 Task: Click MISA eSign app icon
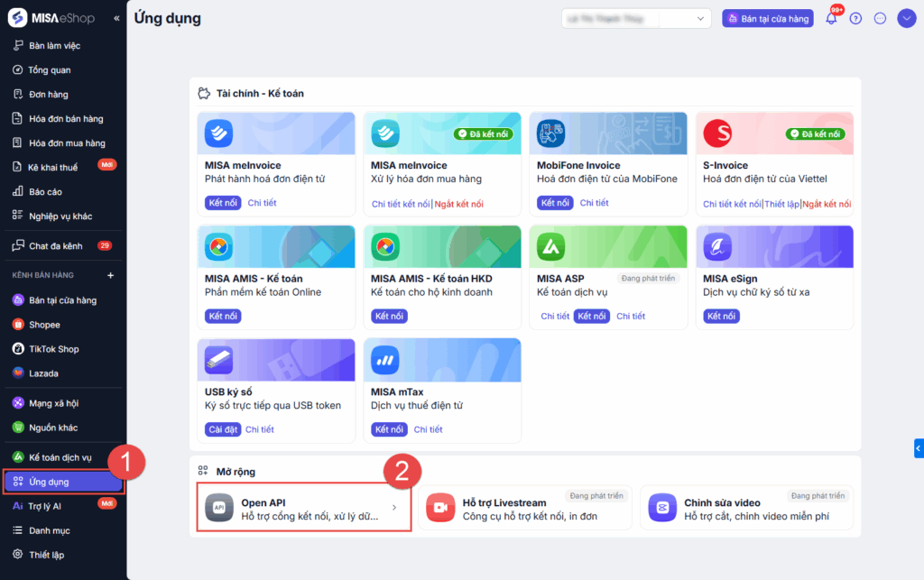click(717, 247)
